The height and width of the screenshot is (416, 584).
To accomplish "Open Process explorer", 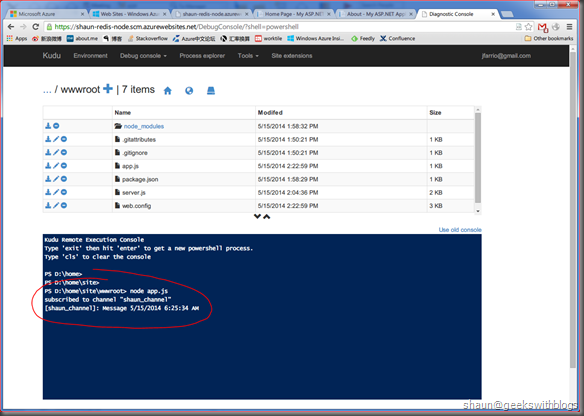I will tap(202, 56).
